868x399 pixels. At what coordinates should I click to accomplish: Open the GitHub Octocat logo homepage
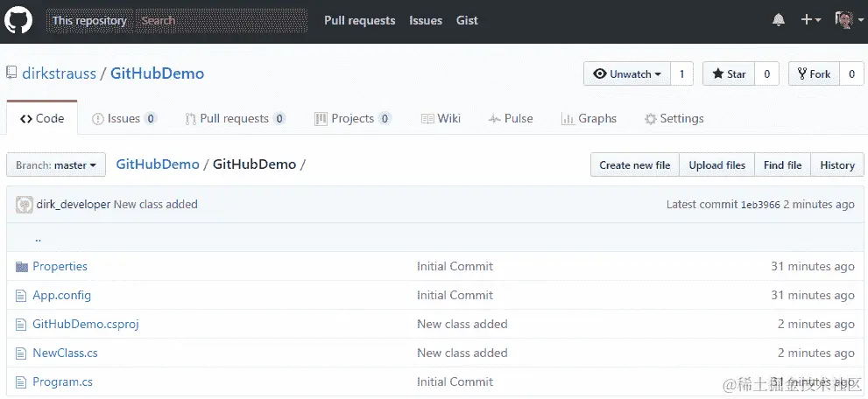(18, 20)
